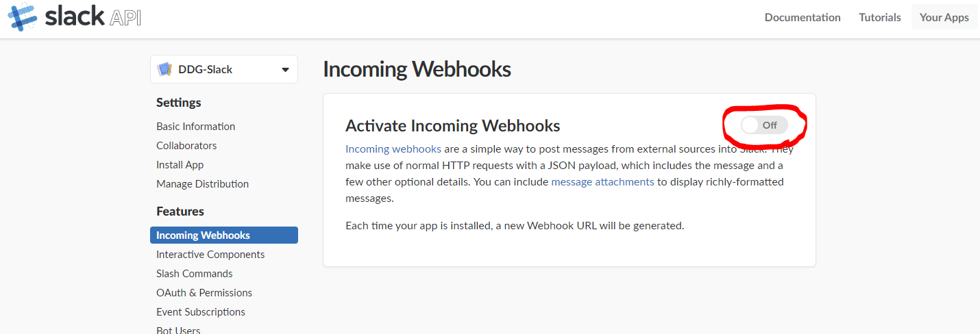Go to Event Subscriptions

pos(201,311)
